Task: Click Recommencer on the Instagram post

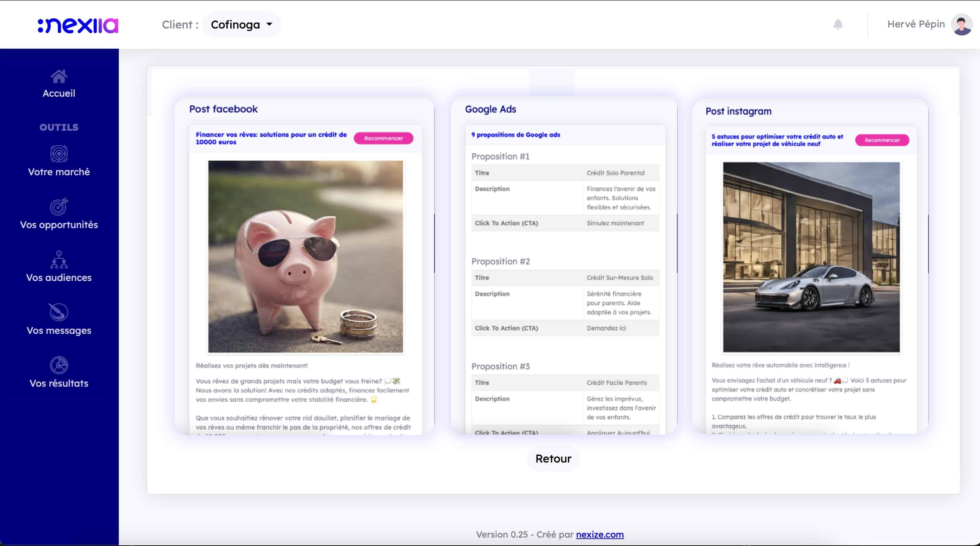Action: tap(882, 140)
